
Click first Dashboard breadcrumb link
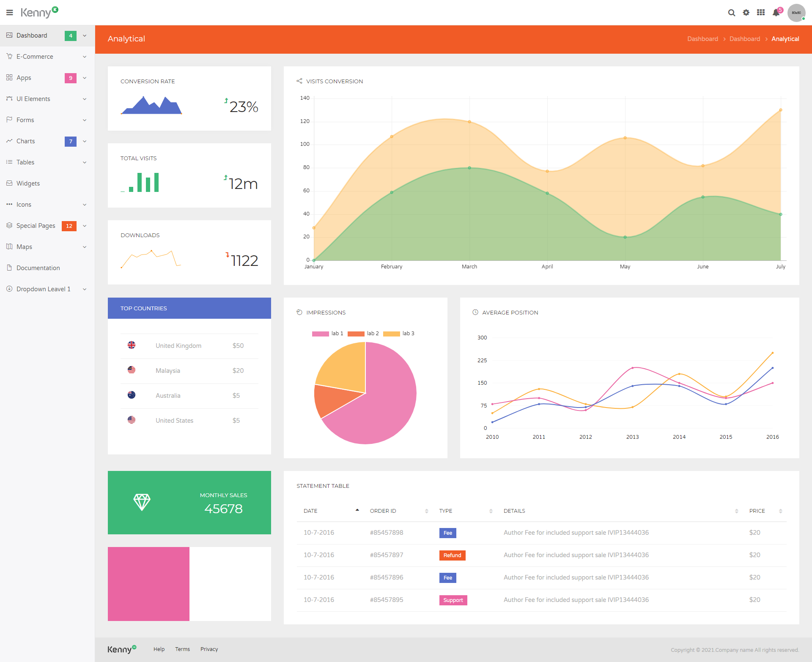click(x=702, y=39)
